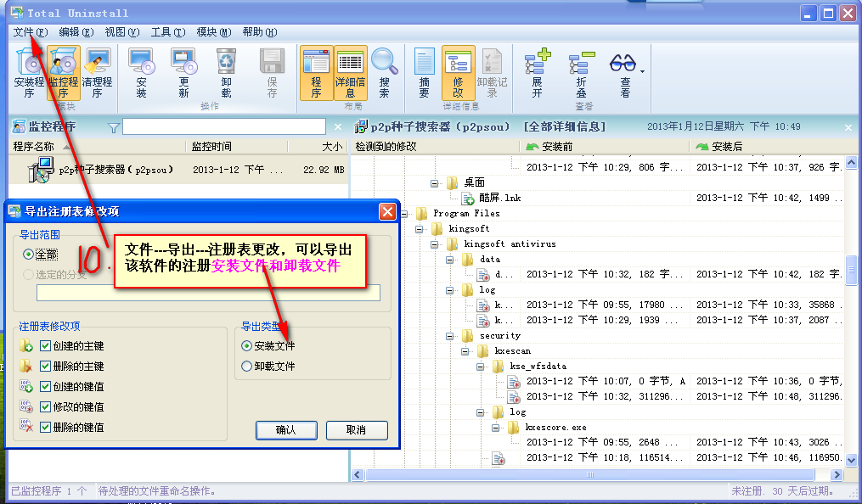The width and height of the screenshot is (862, 504).
Task: Toggle the 详细信息 (Details) layout pane
Action: 350,72
